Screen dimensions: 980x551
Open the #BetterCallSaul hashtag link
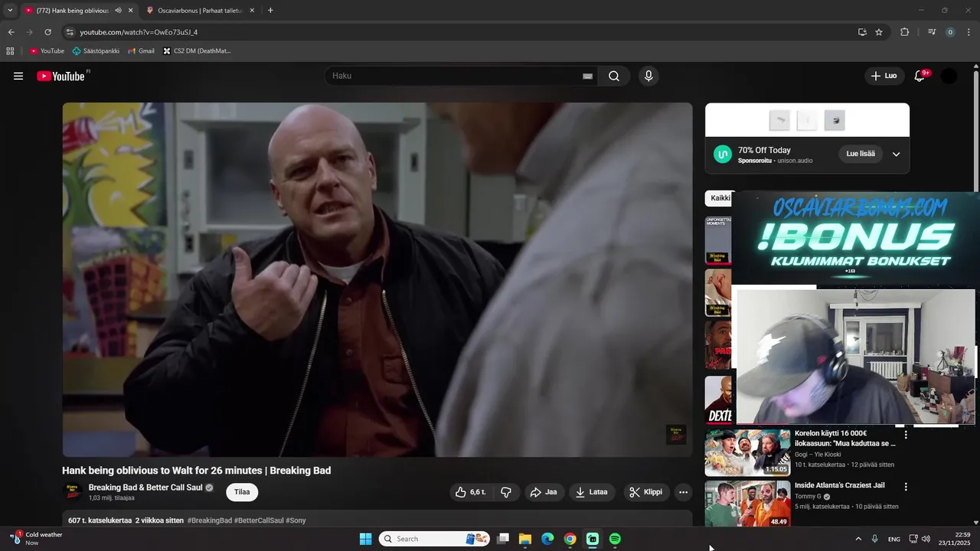tap(260, 520)
